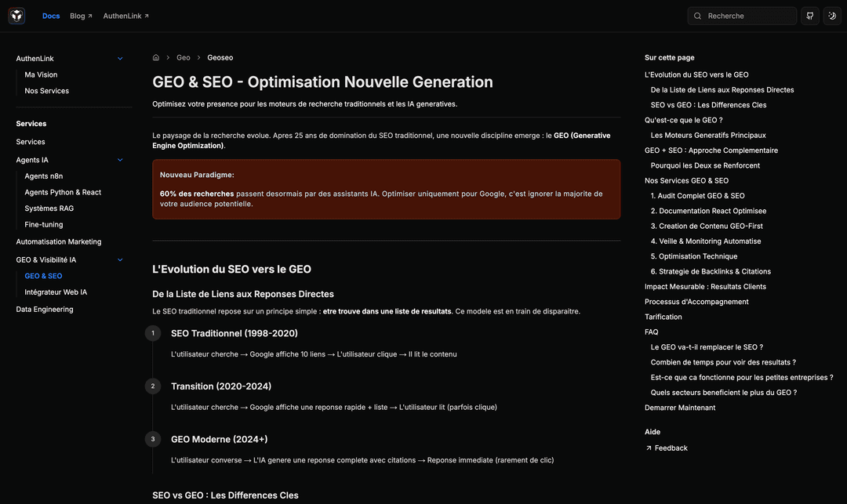The image size is (847, 504).
Task: Open the AuthenLink external link in the header
Action: pyautogui.click(x=125, y=16)
